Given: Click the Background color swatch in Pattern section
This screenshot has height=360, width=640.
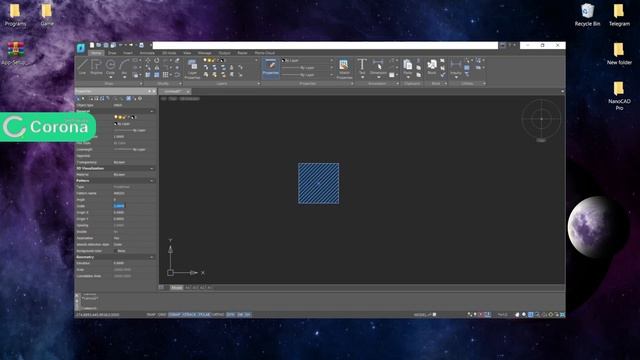Looking at the screenshot, I should 115,251.
